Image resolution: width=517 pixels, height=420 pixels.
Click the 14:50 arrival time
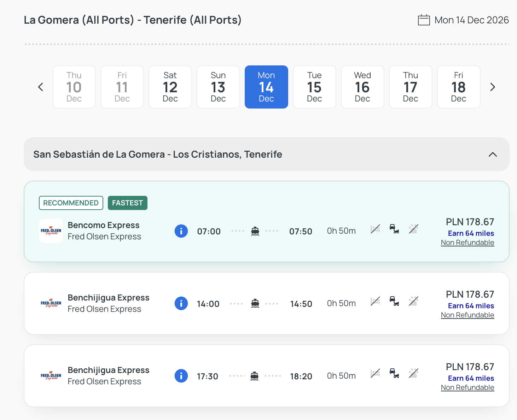point(301,304)
